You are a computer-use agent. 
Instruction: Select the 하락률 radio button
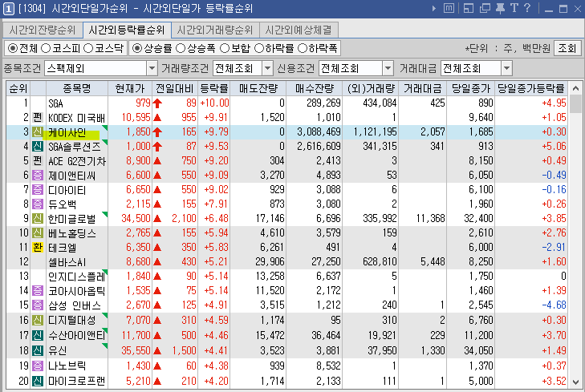pos(259,48)
